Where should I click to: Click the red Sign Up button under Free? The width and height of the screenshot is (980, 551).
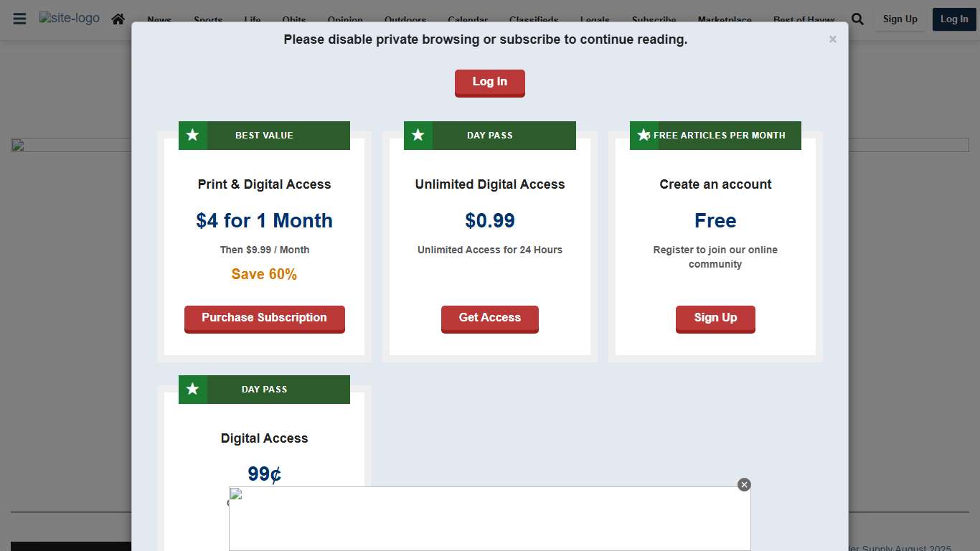tap(715, 318)
